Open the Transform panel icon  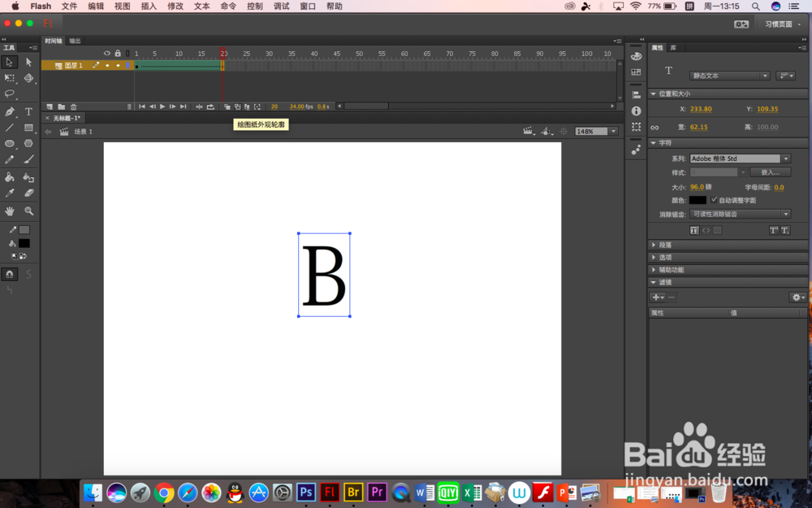pyautogui.click(x=636, y=127)
